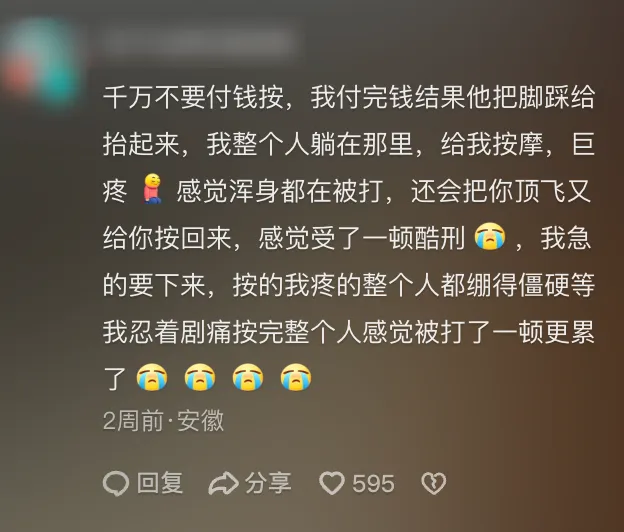Click the last crying emoji in the comment
The image size is (624, 532).
pos(296,377)
